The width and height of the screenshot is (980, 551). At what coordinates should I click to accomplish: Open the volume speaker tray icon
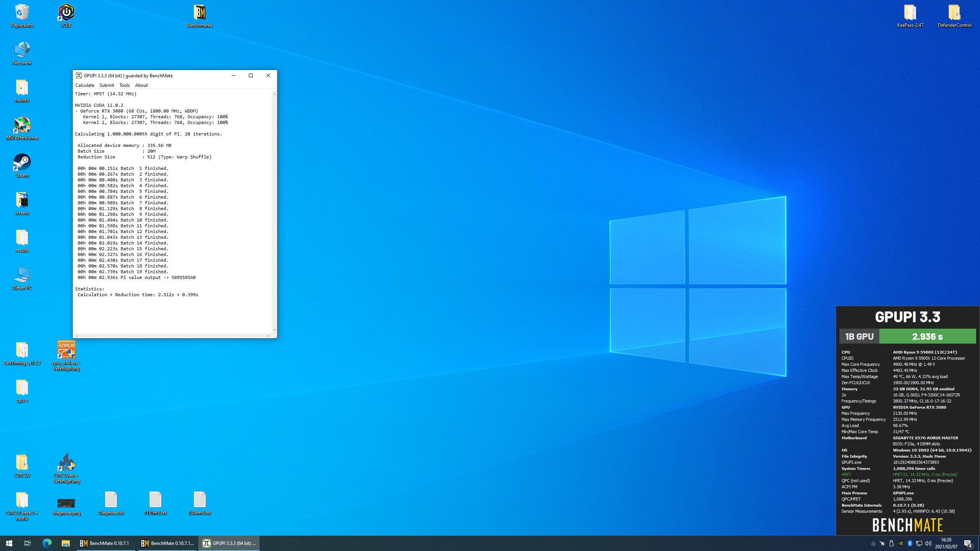coord(928,543)
